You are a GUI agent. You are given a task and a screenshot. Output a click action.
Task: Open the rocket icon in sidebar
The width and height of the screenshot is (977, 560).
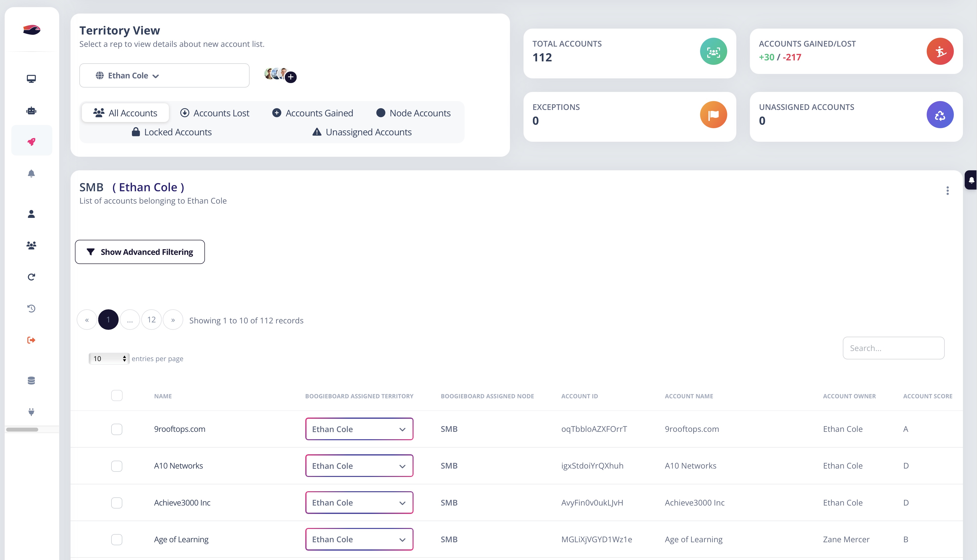(32, 141)
